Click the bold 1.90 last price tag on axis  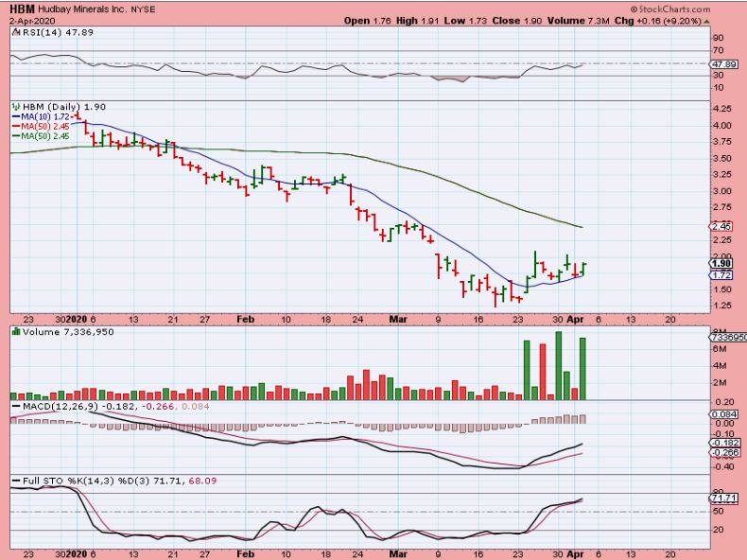721,264
